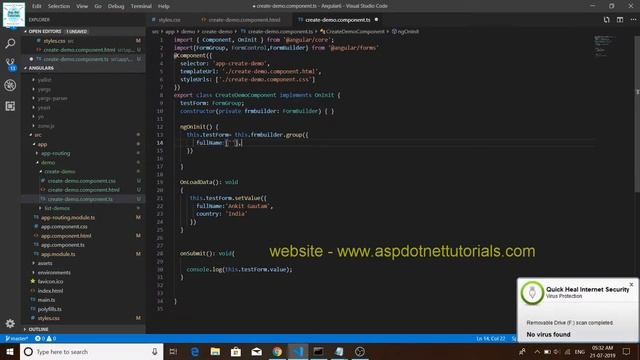Switch to the styles.css editor tab
Image resolution: width=640 pixels, height=360 pixels.
(169, 20)
